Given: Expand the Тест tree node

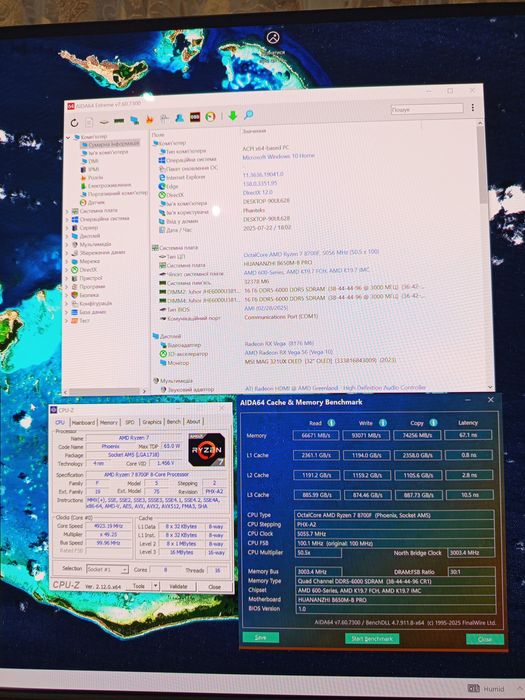Looking at the screenshot, I should (x=67, y=321).
